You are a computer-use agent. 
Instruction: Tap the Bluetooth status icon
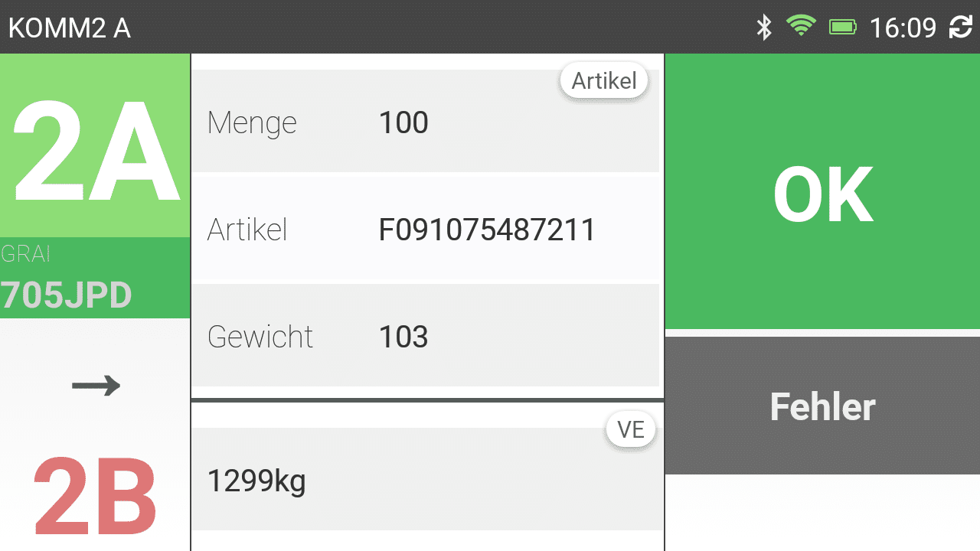763,28
